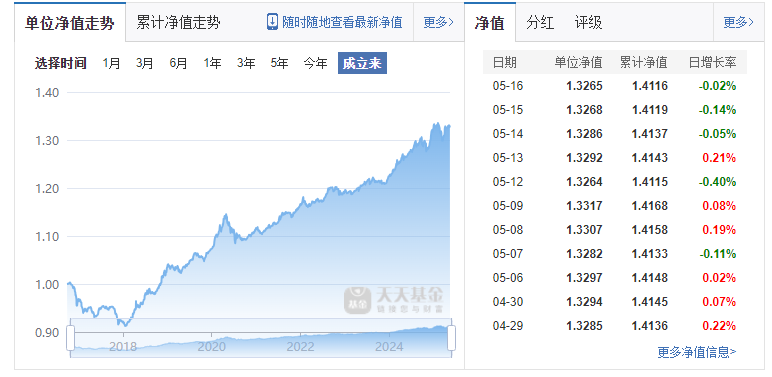Open the 评级 tab

coord(588,23)
